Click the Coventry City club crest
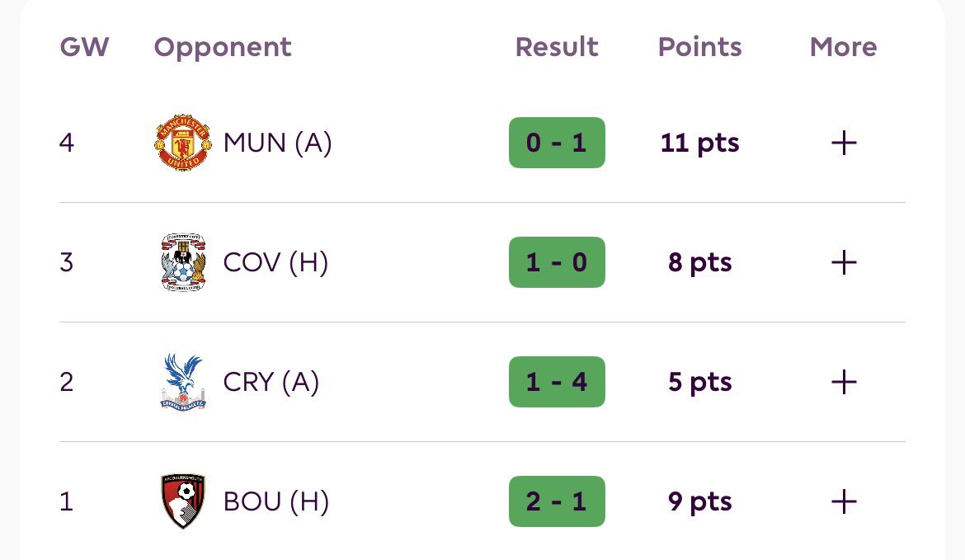This screenshot has height=560, width=965. [x=183, y=262]
